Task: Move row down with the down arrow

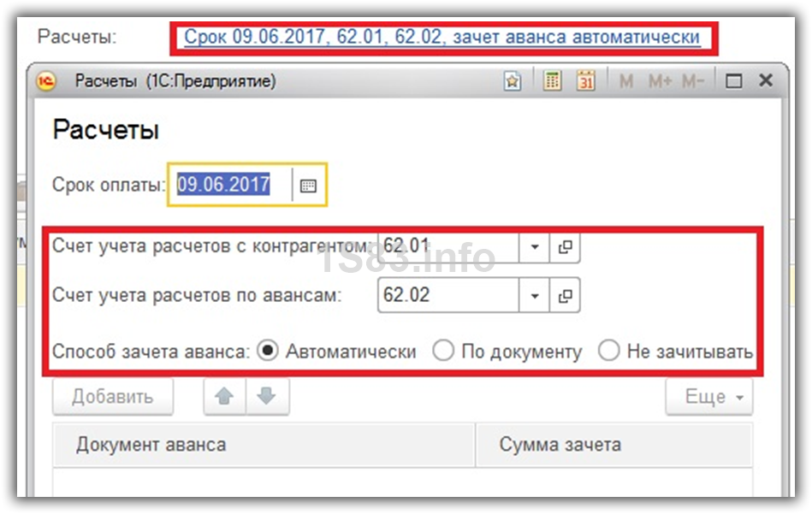Action: coord(267,397)
